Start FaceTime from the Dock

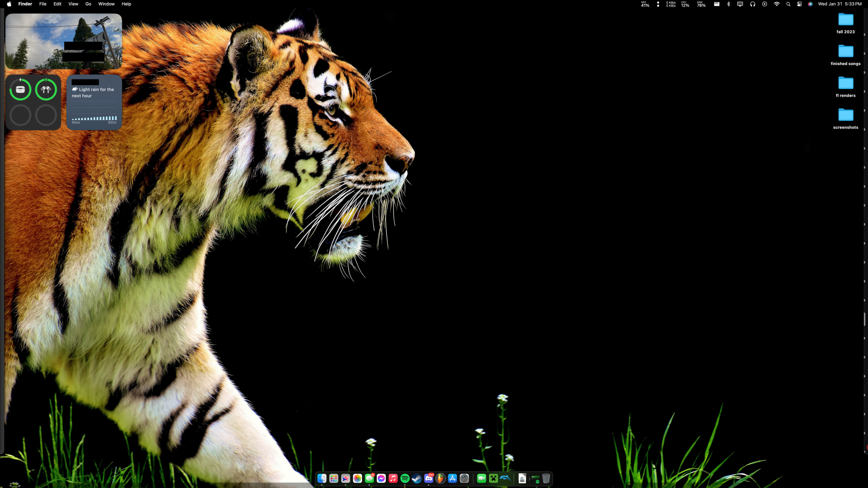point(481,478)
